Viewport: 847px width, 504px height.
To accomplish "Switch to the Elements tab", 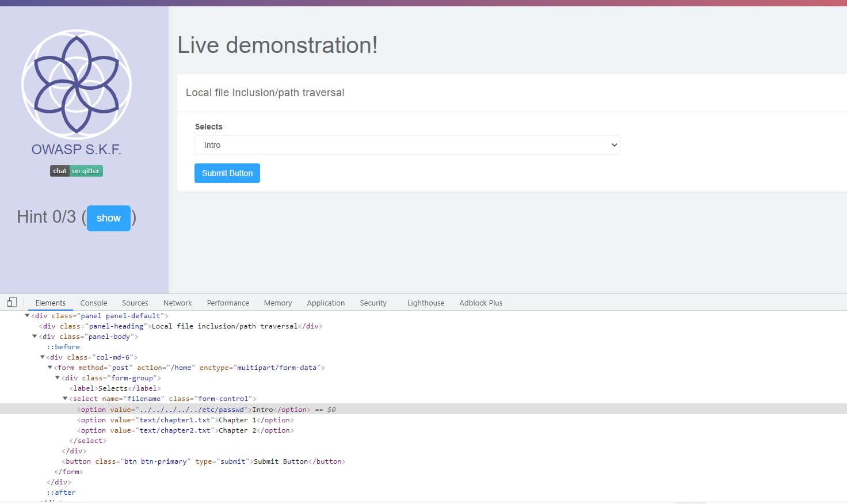I will pos(51,303).
